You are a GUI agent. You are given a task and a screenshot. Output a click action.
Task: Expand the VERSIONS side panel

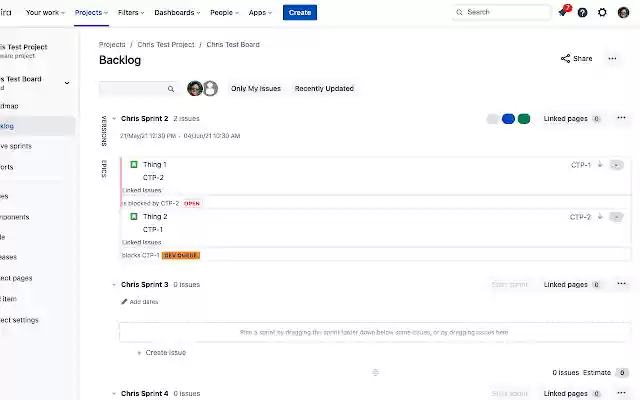(104, 131)
